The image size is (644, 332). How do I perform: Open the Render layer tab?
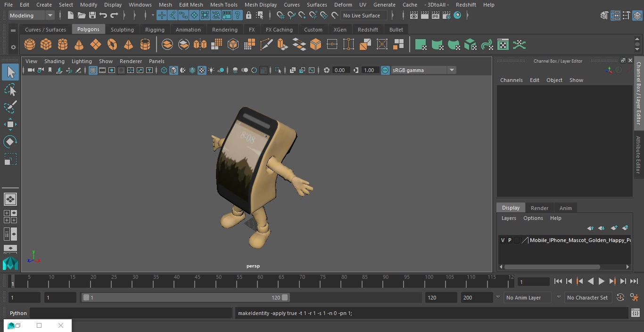click(x=539, y=208)
